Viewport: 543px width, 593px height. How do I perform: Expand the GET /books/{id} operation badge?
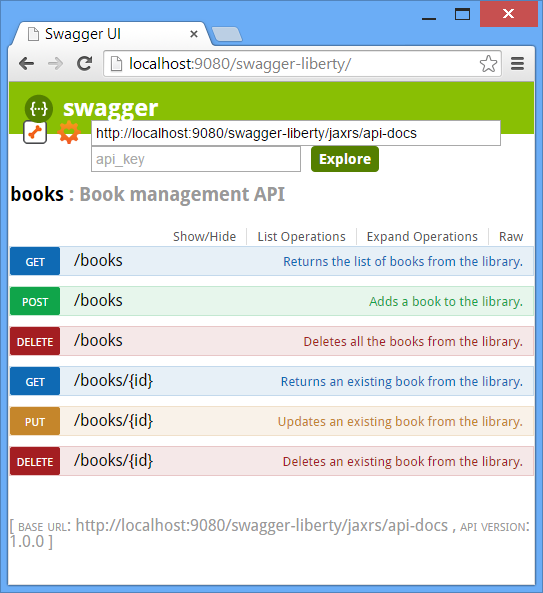[35, 381]
